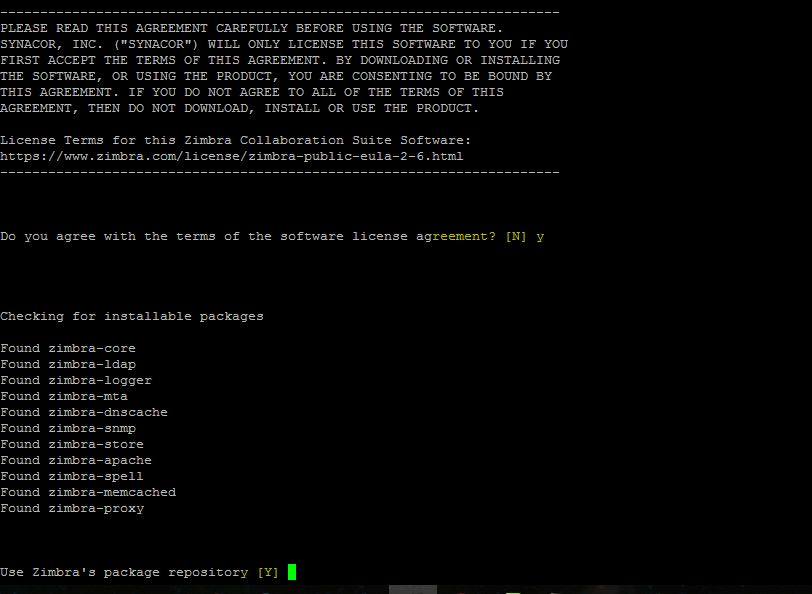Click the 'FIRST ACCEPT THE TERMS' line

click(x=280, y=60)
